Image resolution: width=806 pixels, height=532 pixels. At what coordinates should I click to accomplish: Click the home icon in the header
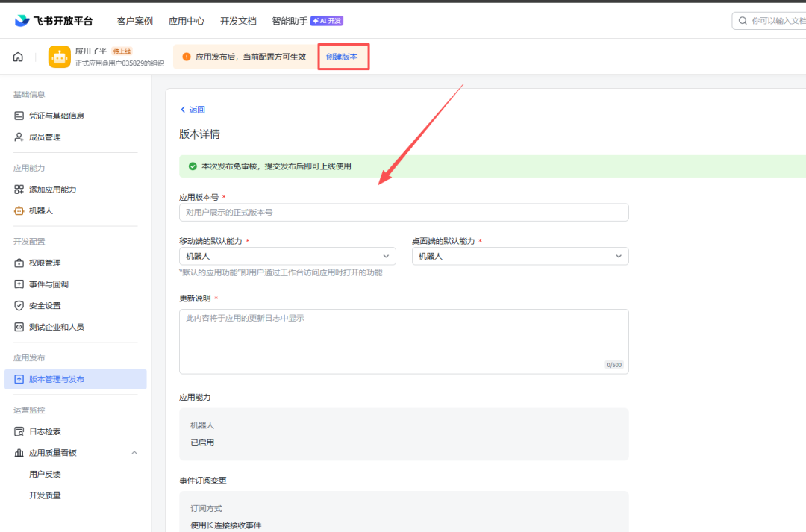pos(18,57)
